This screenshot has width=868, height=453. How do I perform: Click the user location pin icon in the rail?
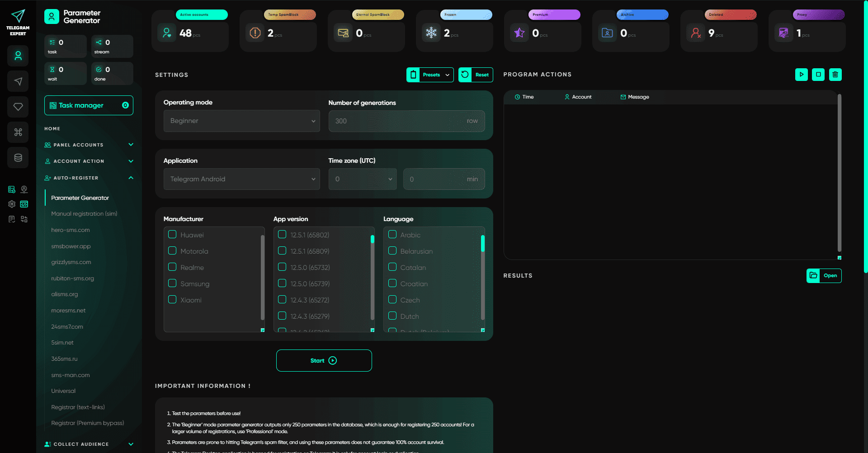pos(24,189)
